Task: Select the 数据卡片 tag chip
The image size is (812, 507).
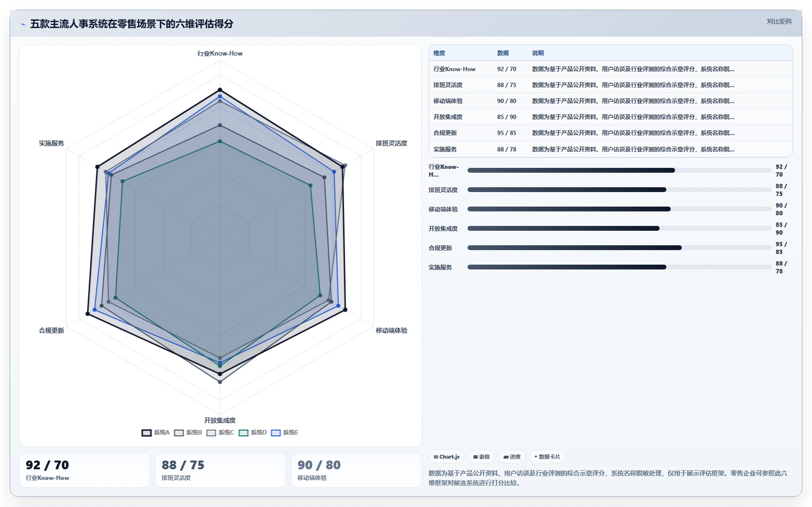Action: (547, 457)
